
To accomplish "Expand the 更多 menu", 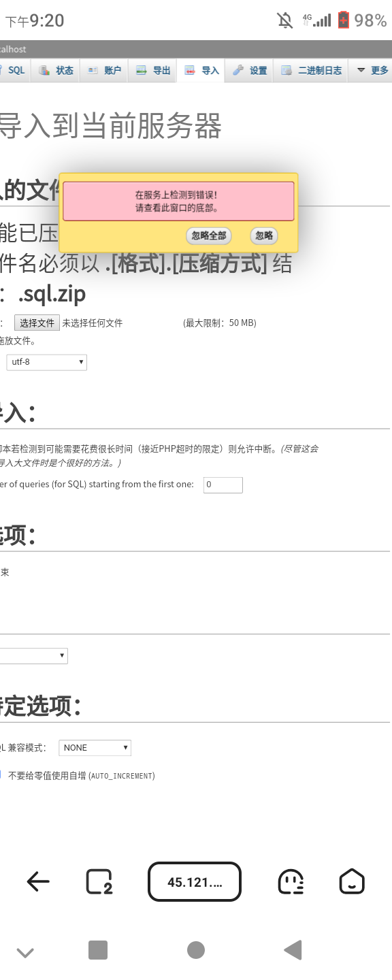I will pyautogui.click(x=372, y=70).
